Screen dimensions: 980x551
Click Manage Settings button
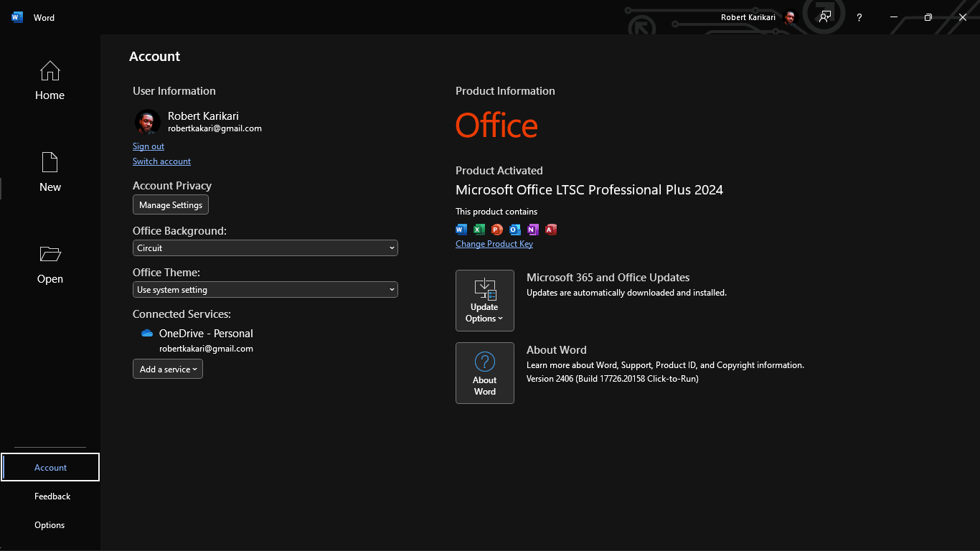tap(171, 204)
